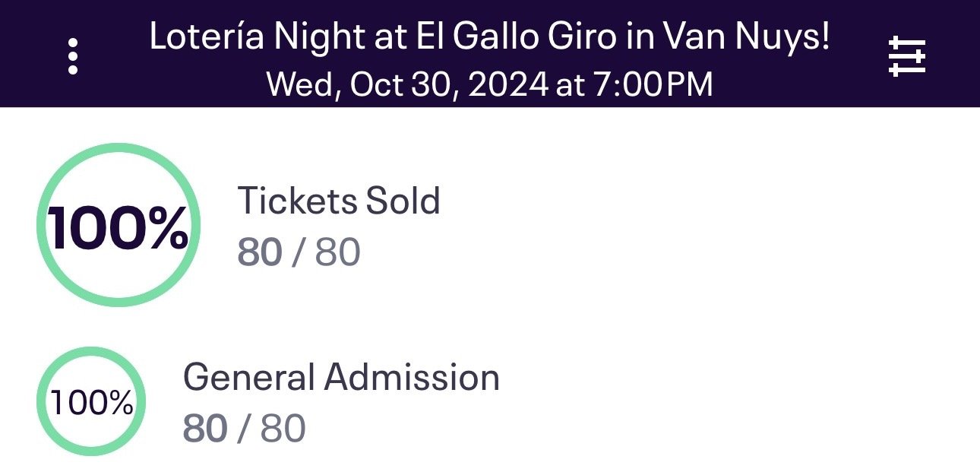The width and height of the screenshot is (980, 472).
Task: Open the three-dot overflow menu
Action: click(x=73, y=57)
